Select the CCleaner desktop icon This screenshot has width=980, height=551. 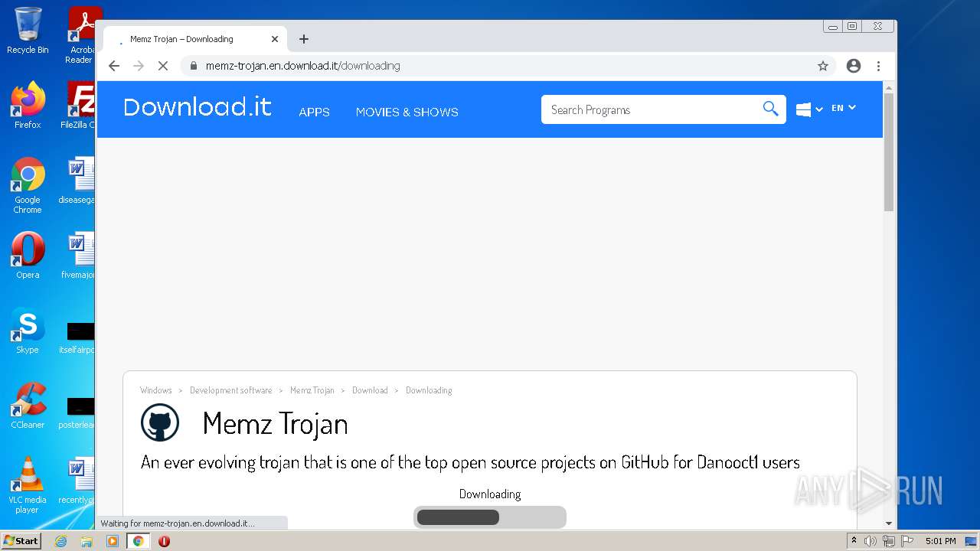click(28, 406)
